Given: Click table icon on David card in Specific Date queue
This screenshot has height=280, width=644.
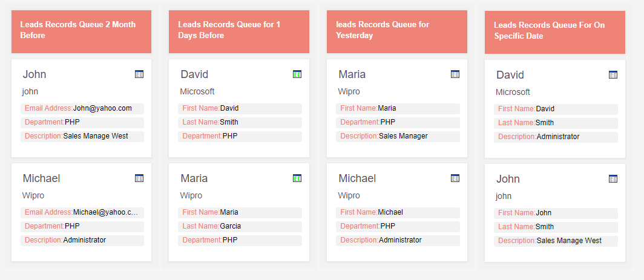Looking at the screenshot, I should [x=613, y=75].
